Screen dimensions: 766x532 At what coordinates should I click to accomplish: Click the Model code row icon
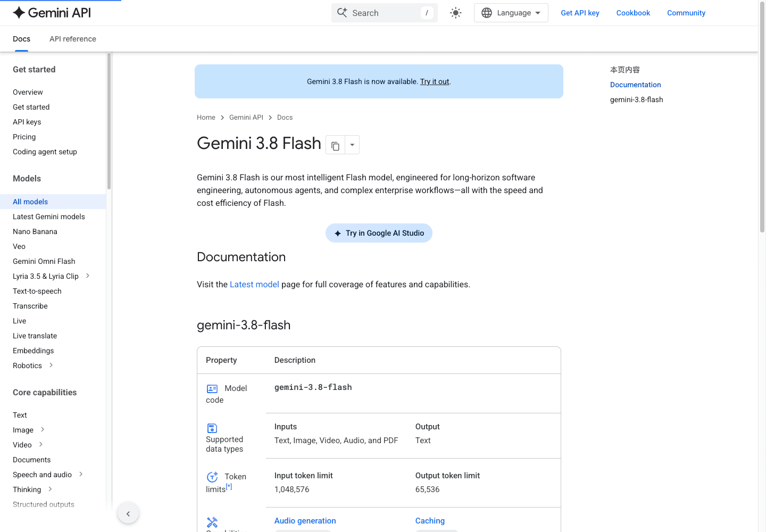212,389
